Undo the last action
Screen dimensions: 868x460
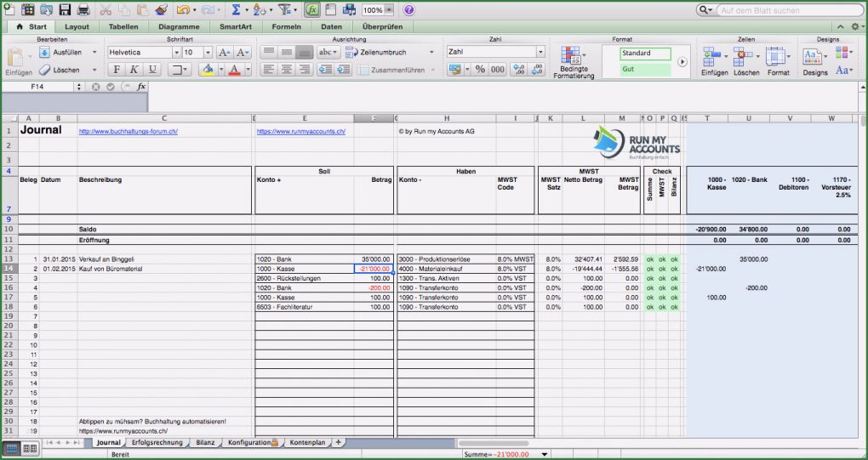coord(182,9)
